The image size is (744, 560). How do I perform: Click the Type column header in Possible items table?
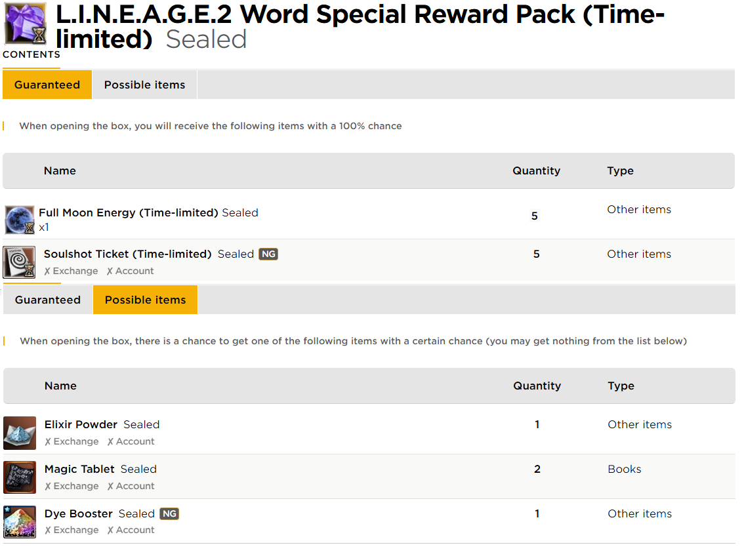click(621, 386)
